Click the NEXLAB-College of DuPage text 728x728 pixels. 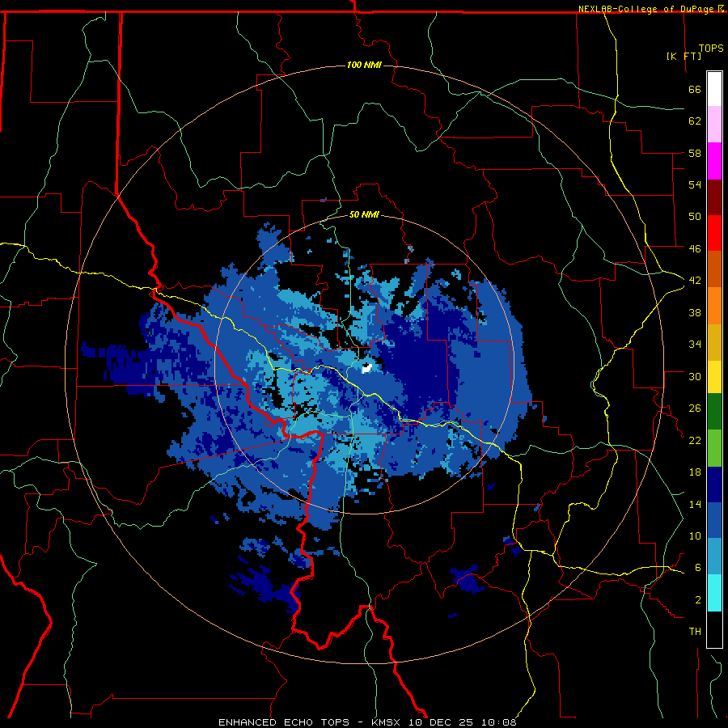coord(645,9)
